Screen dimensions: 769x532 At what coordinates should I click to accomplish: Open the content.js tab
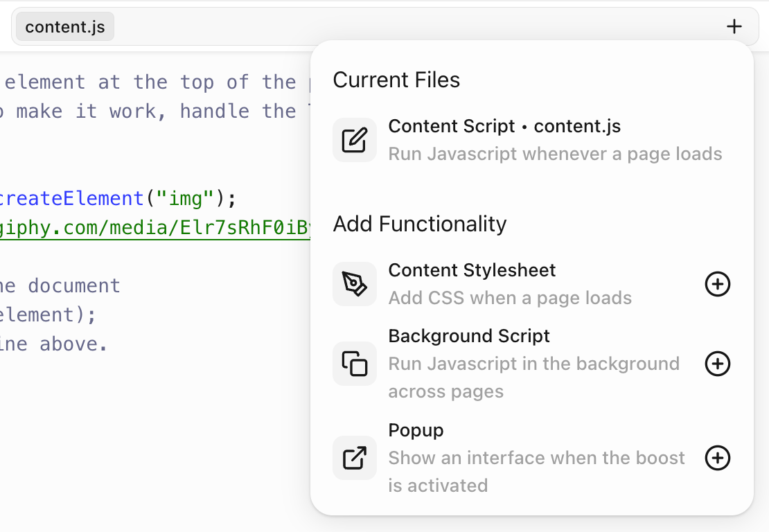[x=64, y=26]
